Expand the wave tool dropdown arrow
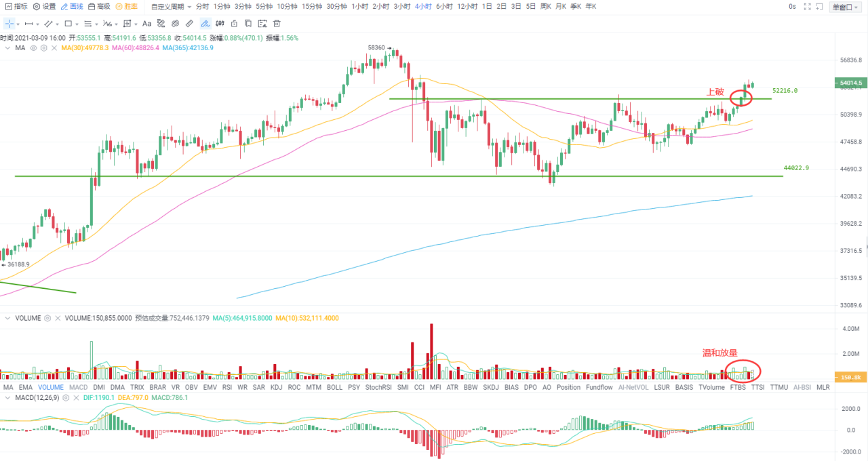The height and width of the screenshot is (461, 868). click(x=117, y=24)
